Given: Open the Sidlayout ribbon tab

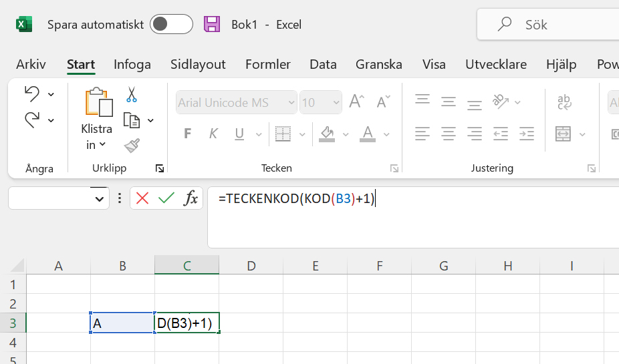Looking at the screenshot, I should pyautogui.click(x=198, y=64).
